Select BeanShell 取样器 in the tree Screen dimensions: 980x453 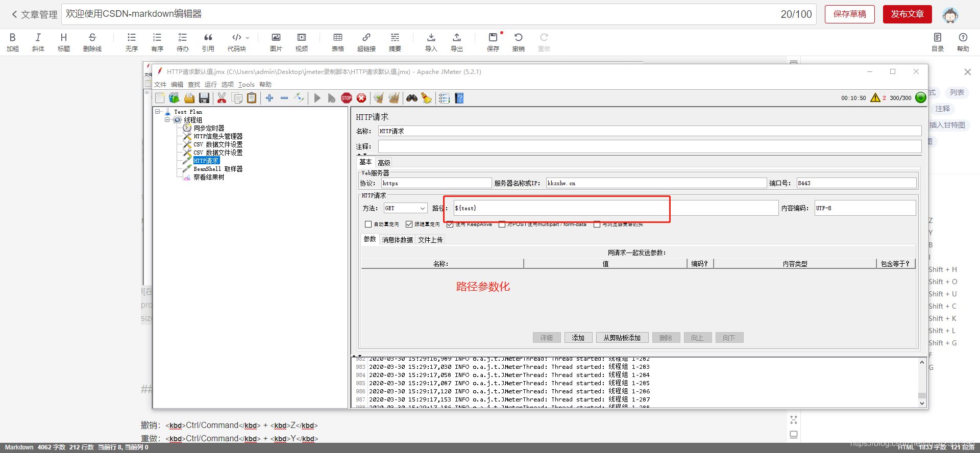tap(218, 169)
